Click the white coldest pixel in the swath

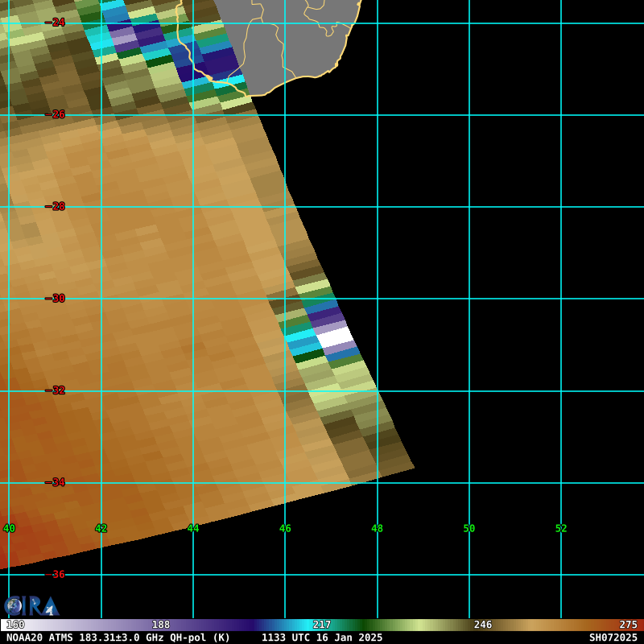pyautogui.click(x=336, y=336)
